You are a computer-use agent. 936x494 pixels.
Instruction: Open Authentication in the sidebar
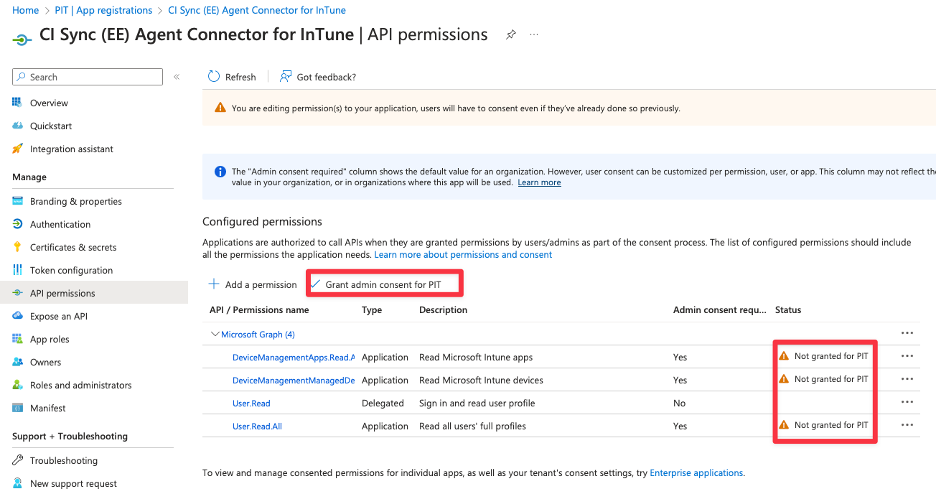[60, 224]
